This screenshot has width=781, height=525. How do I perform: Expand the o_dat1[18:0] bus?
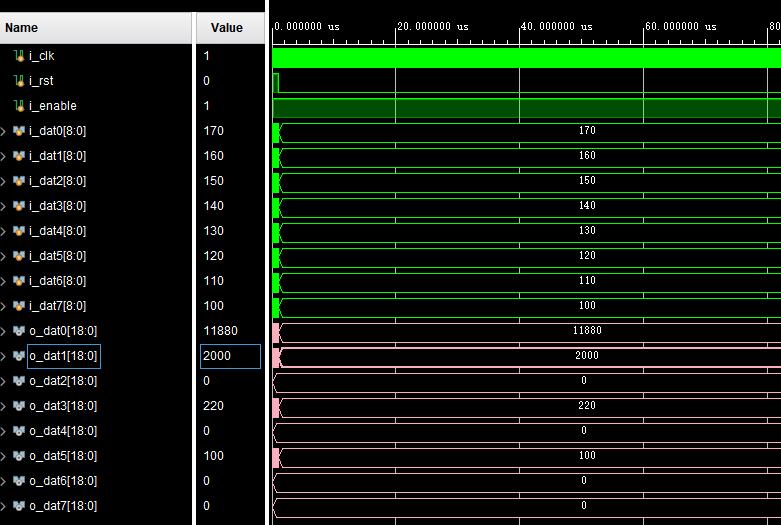tap(3, 356)
